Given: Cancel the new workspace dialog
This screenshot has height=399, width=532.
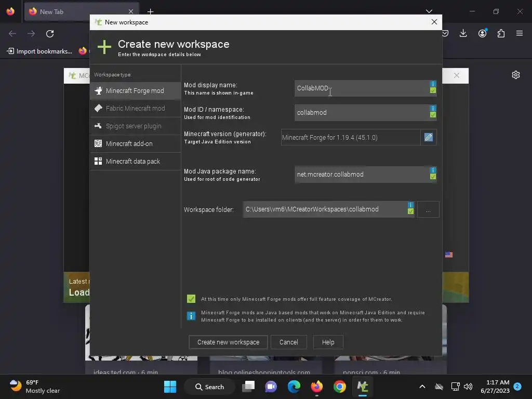Looking at the screenshot, I should point(289,342).
